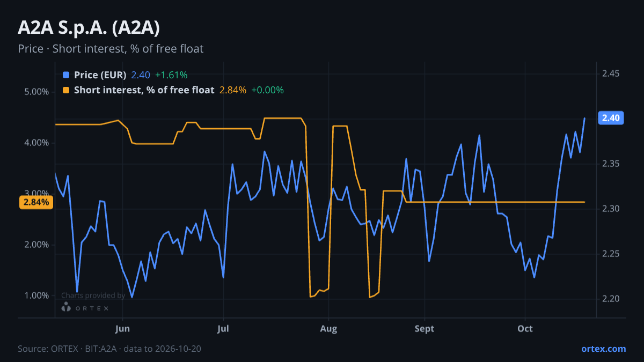644x362 pixels.
Task: Click the 2.40 price value in legend
Action: (141, 75)
